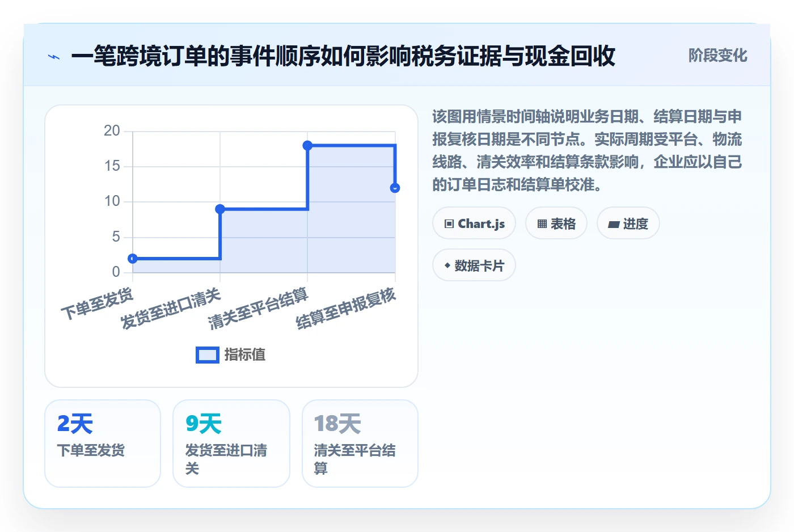Image resolution: width=794 pixels, height=532 pixels.
Task: Click the y-axis value 0
Action: [116, 272]
